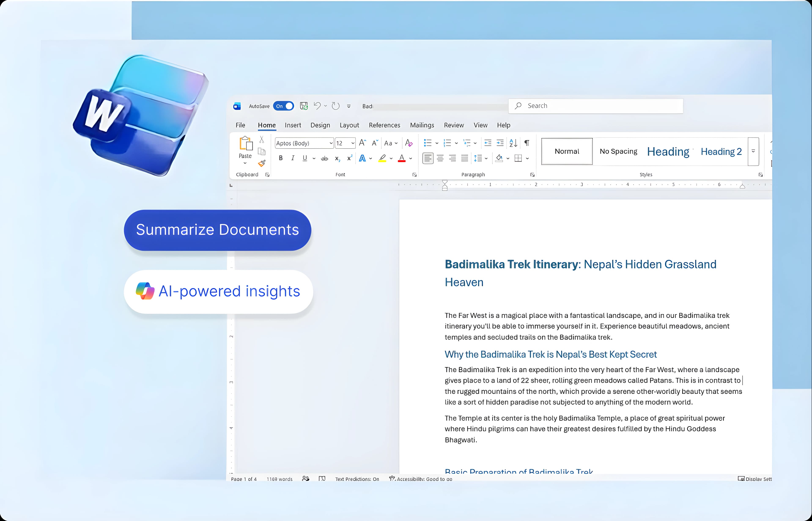Open the Clipboard pane dialog launcher
The width and height of the screenshot is (812, 521).
click(x=267, y=175)
